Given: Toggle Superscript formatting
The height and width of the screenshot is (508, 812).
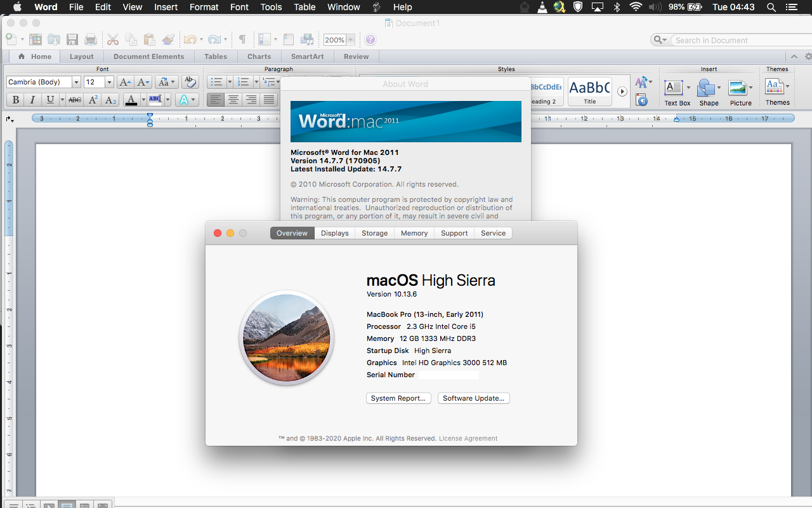Looking at the screenshot, I should (x=93, y=100).
